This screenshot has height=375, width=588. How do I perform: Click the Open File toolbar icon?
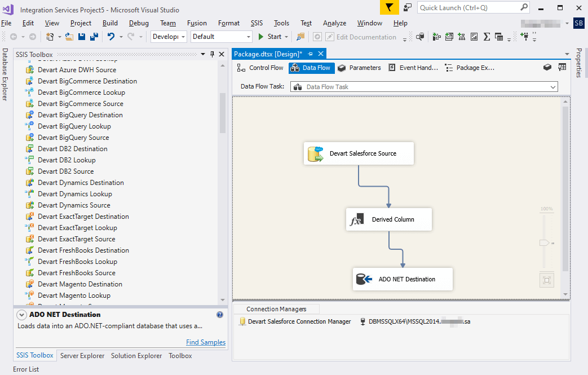(68, 36)
